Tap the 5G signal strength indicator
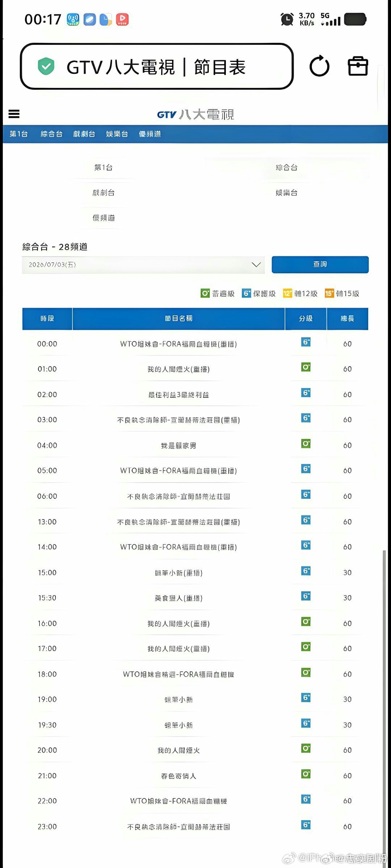This screenshot has width=391, height=868. pos(331,19)
